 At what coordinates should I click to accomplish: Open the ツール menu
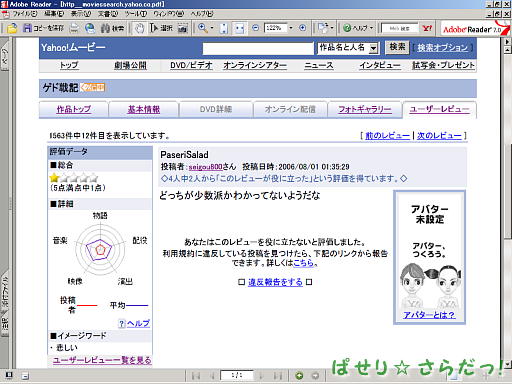click(x=136, y=14)
